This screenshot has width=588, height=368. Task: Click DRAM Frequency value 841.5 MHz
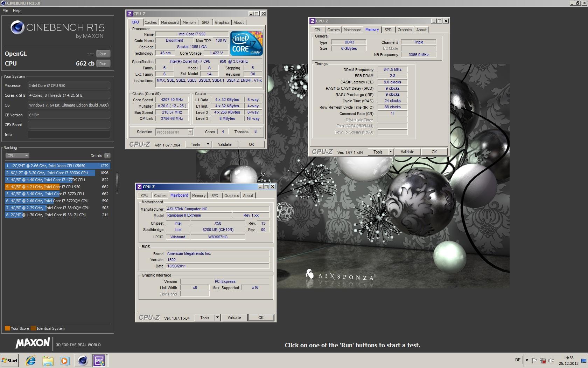click(392, 70)
